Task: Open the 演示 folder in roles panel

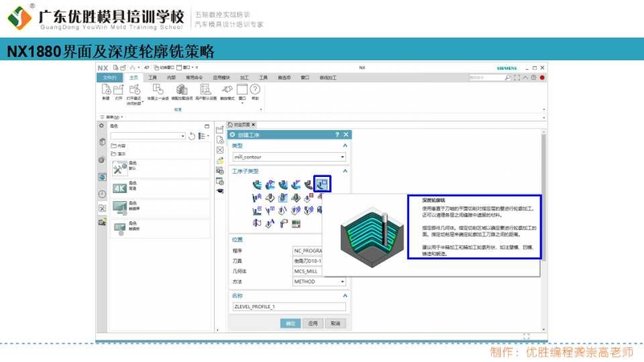Action: 118,154
